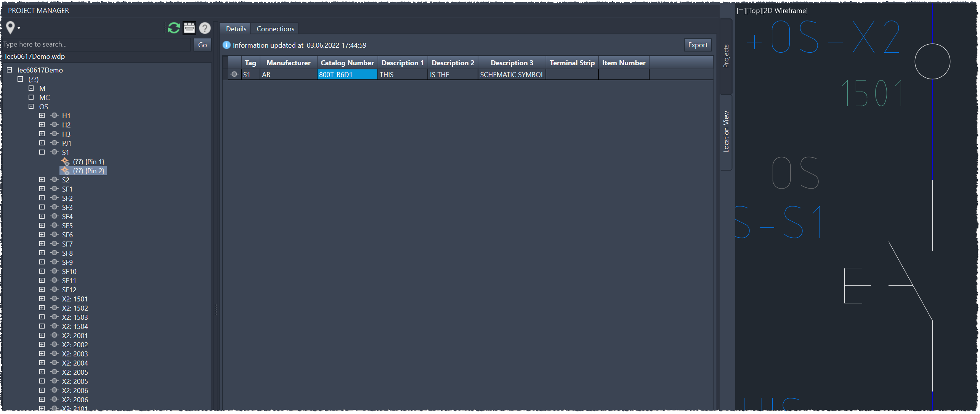Switch to the Connections tab
The height and width of the screenshot is (414, 980).
click(274, 29)
